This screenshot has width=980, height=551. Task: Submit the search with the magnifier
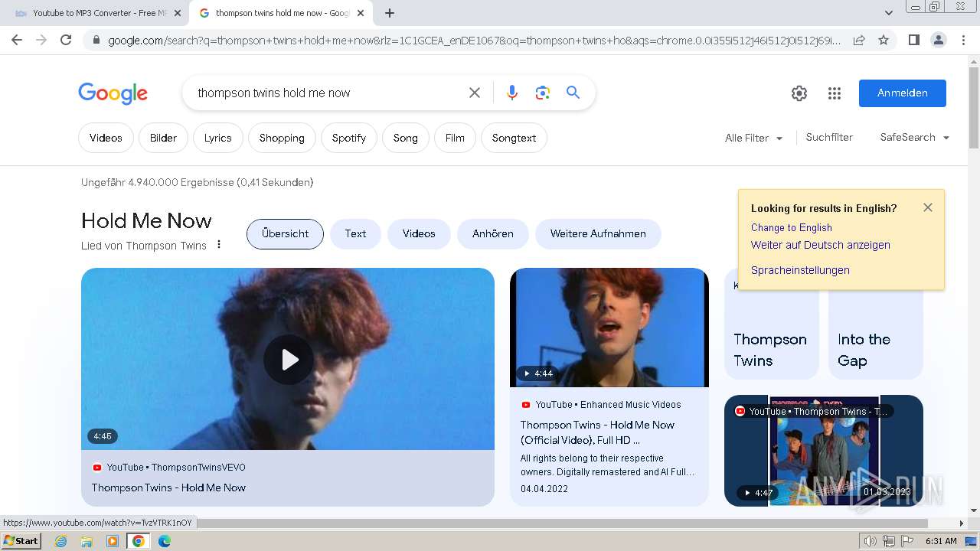click(573, 93)
